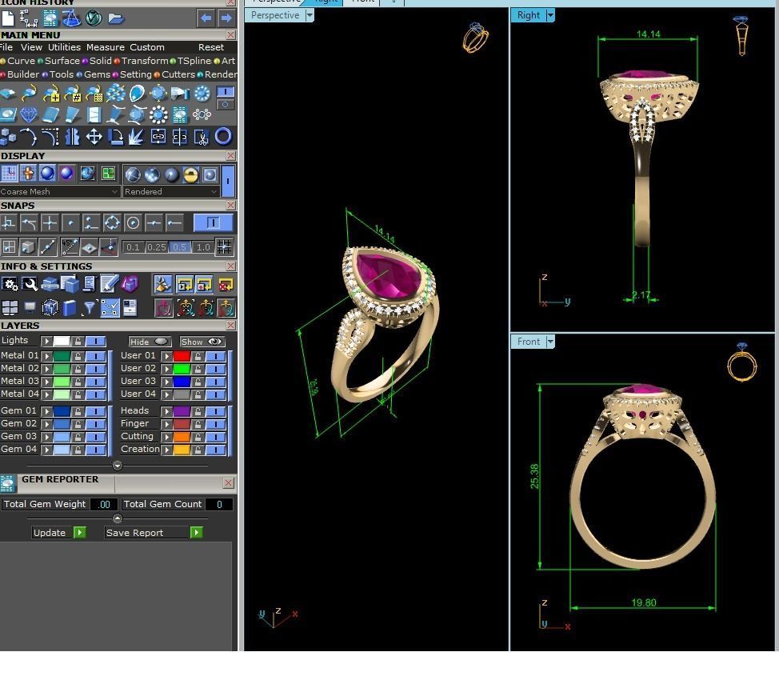Click the halo gems circle icon
Viewport: 779px width, 700px height.
pos(158,114)
